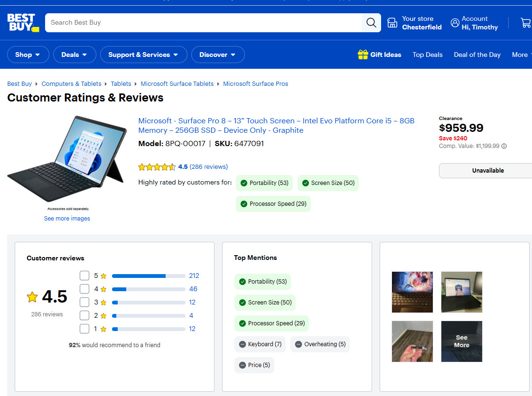The height and width of the screenshot is (396, 532).
Task: Open the Account profile icon
Action: 455,23
